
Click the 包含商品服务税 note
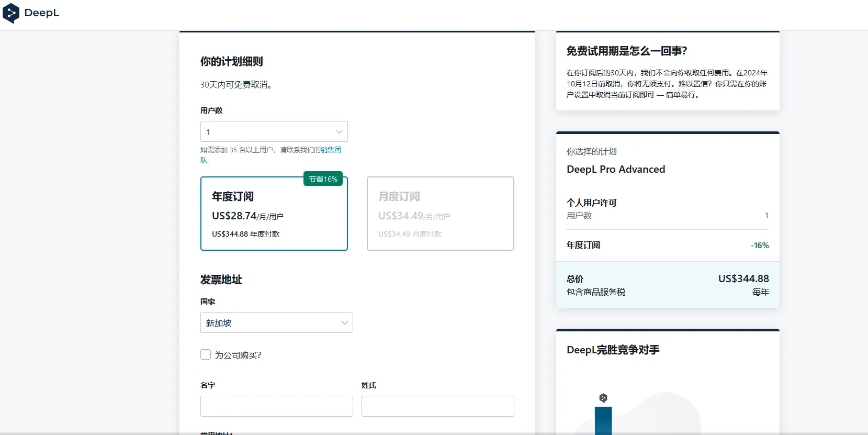point(596,292)
